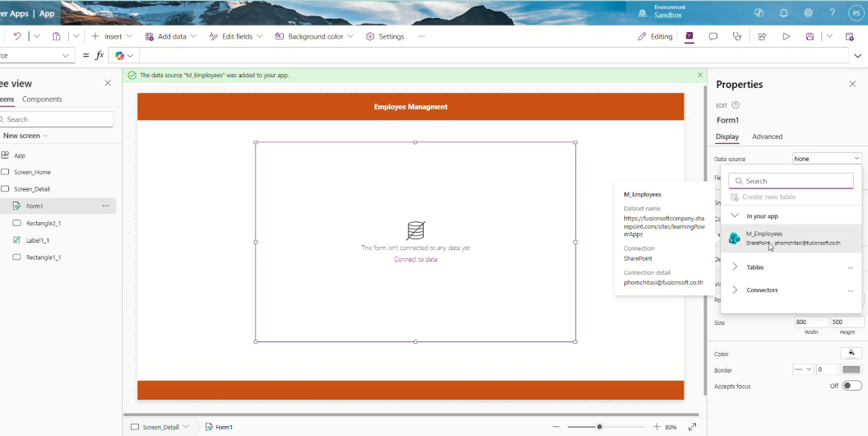Image resolution: width=868 pixels, height=436 pixels.
Task: Open the Connectors more options ellipsis
Action: [x=850, y=290]
